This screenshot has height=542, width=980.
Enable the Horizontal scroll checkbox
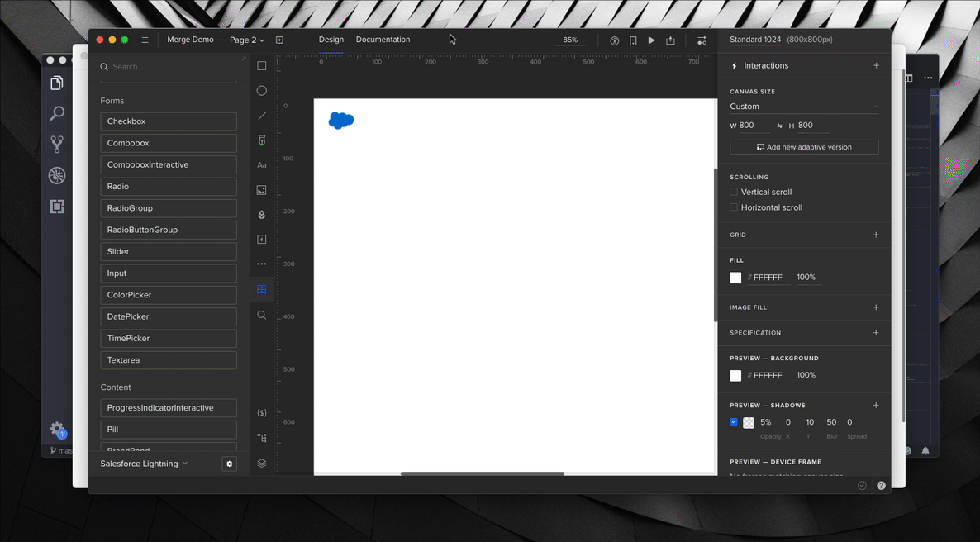[x=734, y=207]
